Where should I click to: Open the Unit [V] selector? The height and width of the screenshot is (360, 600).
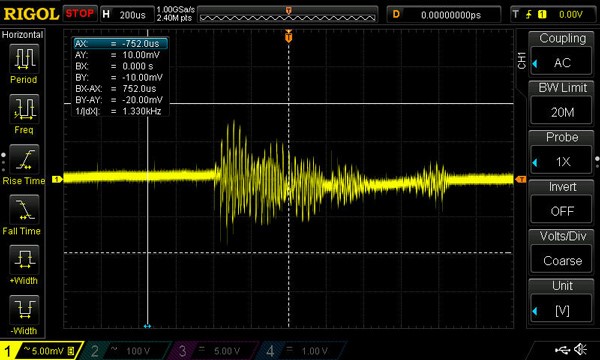click(562, 311)
